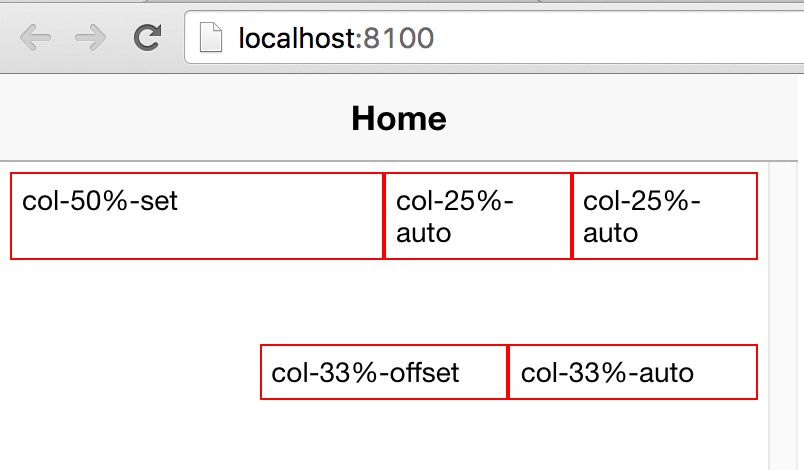The width and height of the screenshot is (804, 470).
Task: Open page info icon beside address
Action: [x=211, y=37]
